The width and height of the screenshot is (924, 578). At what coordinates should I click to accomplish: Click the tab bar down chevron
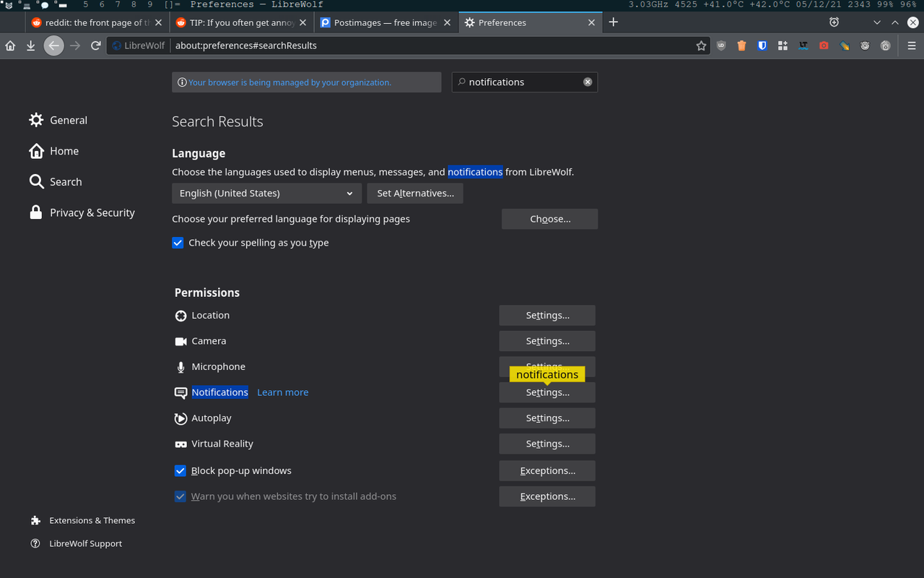point(877,22)
